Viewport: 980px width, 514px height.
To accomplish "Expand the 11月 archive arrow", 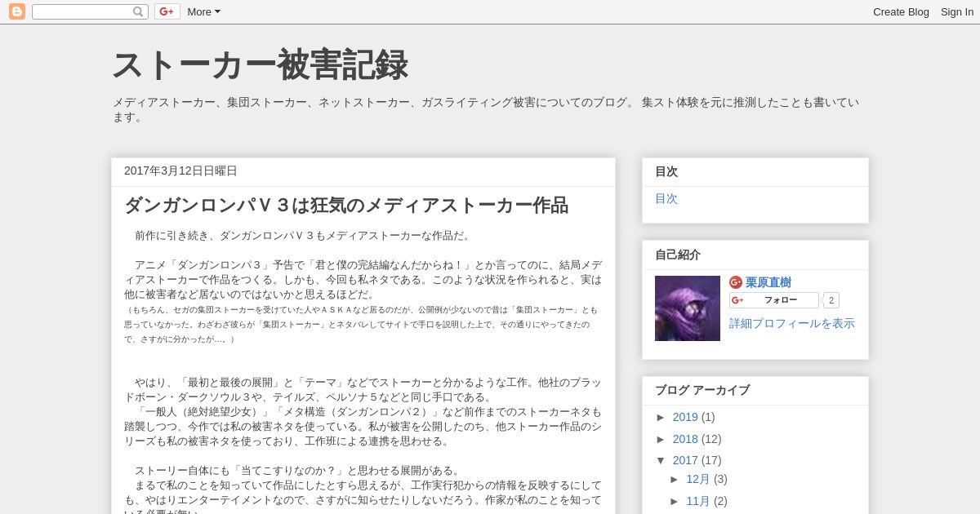I will [675, 501].
